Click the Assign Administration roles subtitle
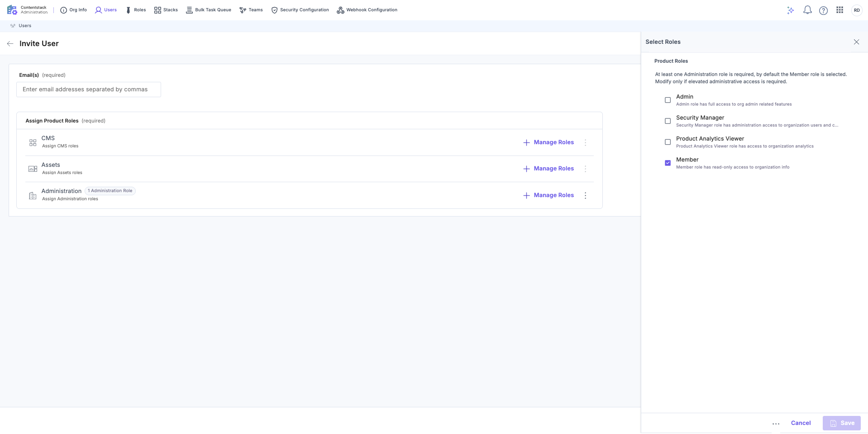 70,199
